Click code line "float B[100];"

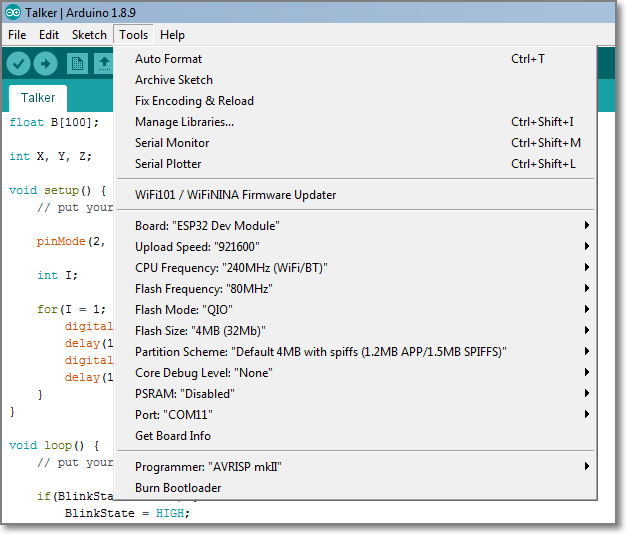54,122
